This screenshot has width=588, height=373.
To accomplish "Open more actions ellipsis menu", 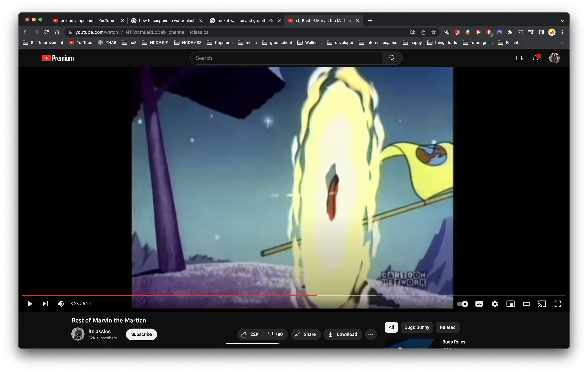I will click(x=371, y=334).
